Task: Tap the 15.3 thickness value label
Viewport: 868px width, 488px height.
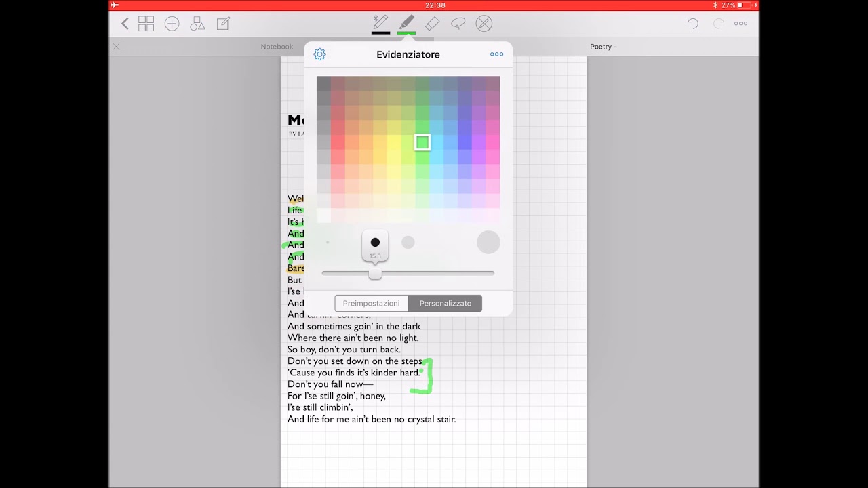Action: pyautogui.click(x=375, y=256)
